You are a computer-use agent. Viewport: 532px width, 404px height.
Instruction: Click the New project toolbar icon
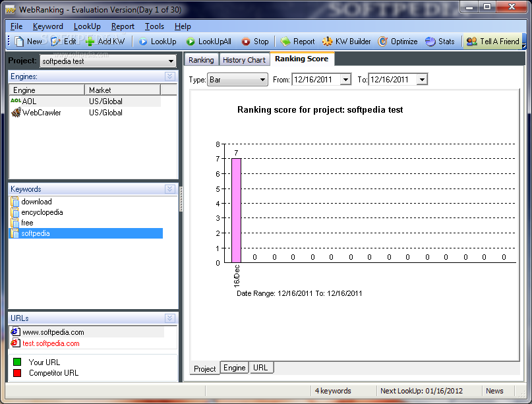point(19,42)
